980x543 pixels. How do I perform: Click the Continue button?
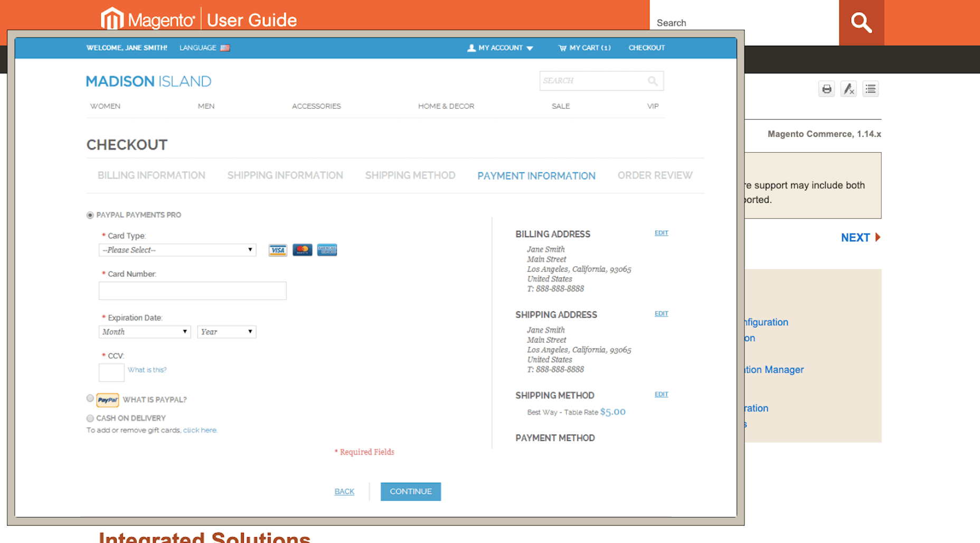(x=411, y=492)
